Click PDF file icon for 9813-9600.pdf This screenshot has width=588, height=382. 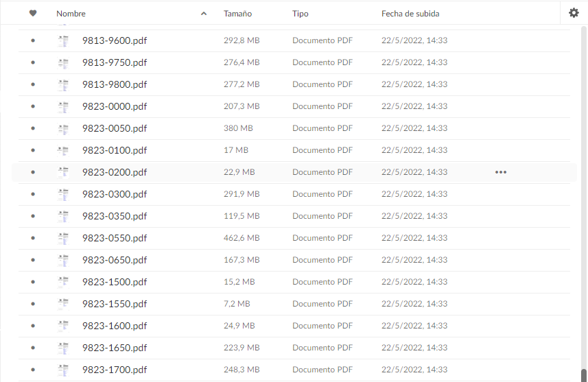click(x=64, y=40)
